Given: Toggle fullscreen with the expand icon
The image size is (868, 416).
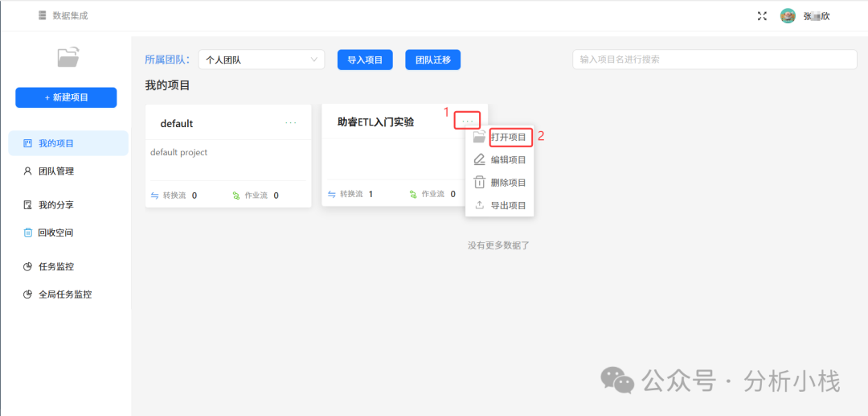Looking at the screenshot, I should (x=762, y=16).
